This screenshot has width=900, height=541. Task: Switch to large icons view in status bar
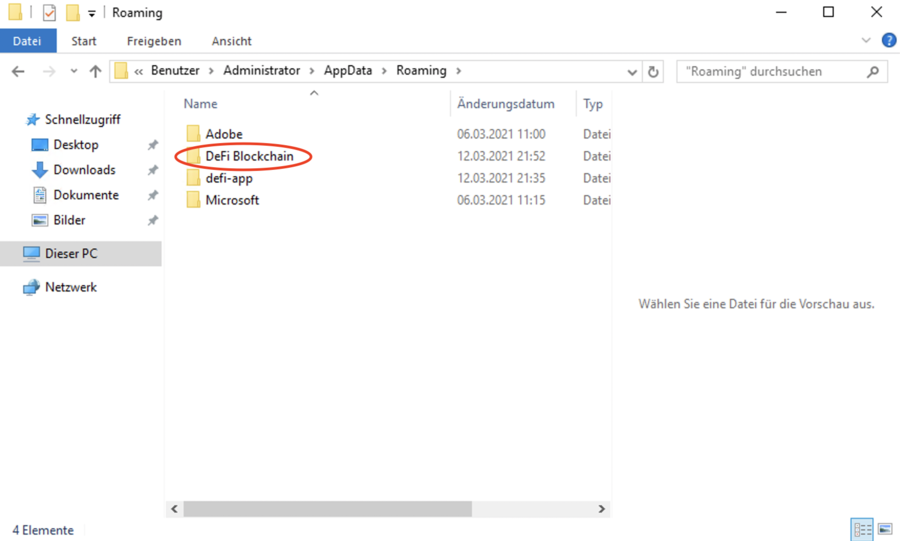coord(884,529)
